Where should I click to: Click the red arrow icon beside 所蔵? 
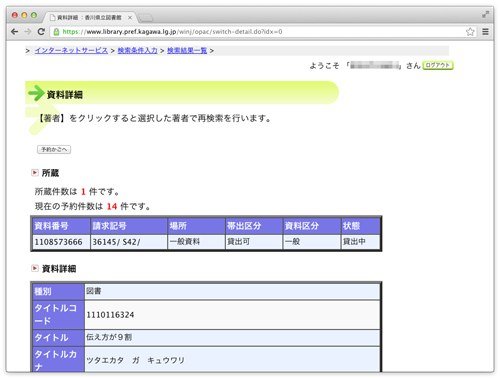(x=35, y=173)
